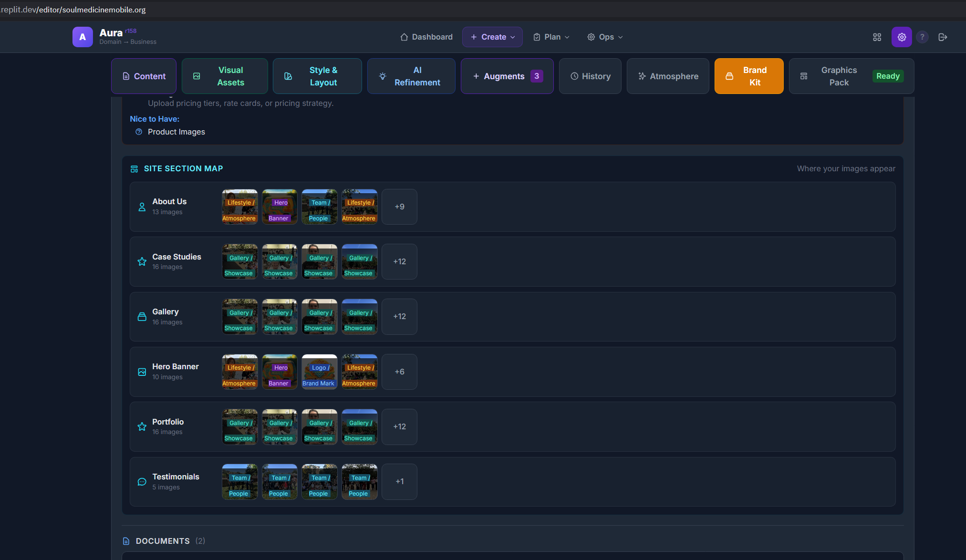Click the Case Studies star icon

click(x=142, y=261)
